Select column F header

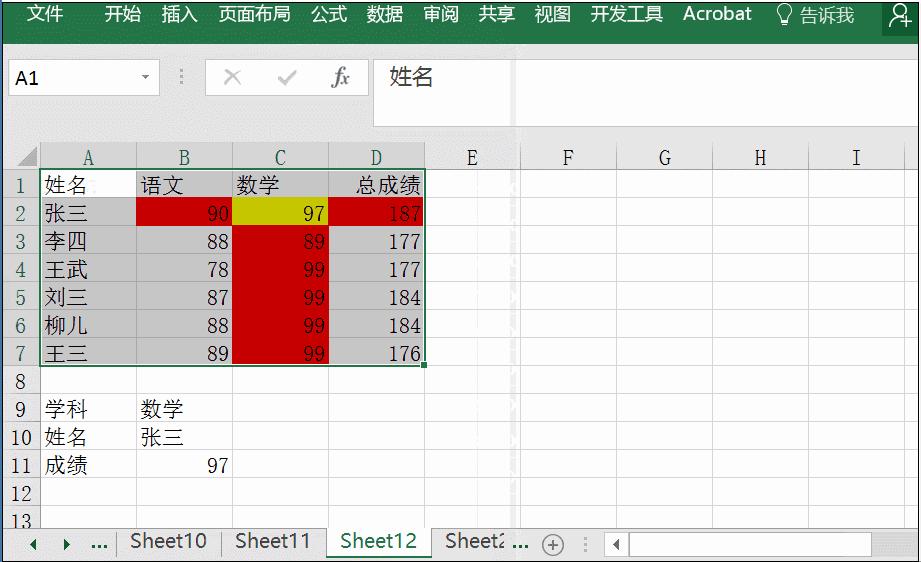point(568,157)
